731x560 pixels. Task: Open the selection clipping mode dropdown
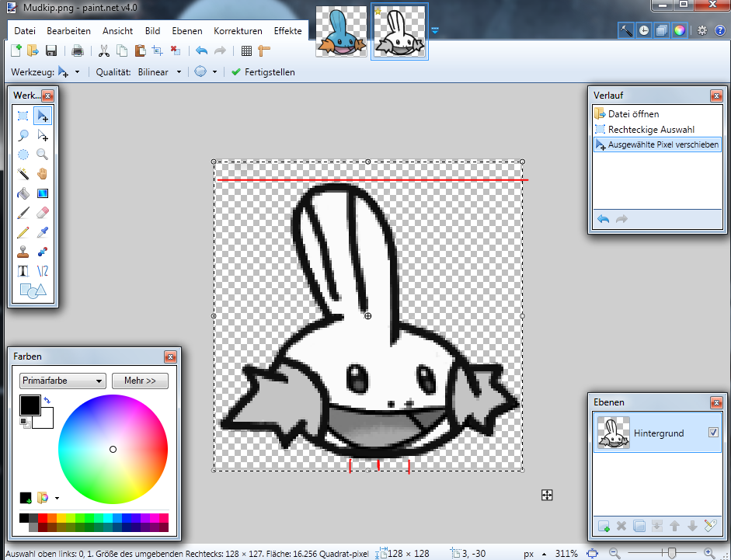click(x=214, y=72)
